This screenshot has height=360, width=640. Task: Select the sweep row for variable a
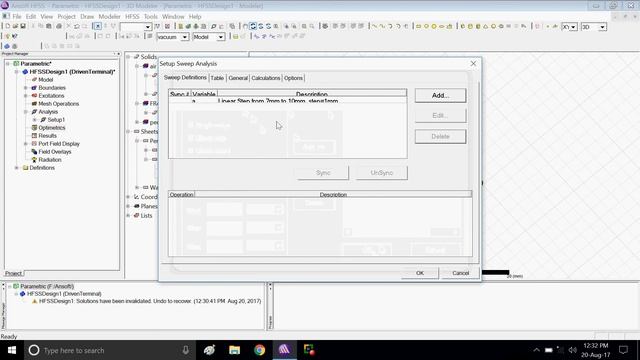click(287, 101)
